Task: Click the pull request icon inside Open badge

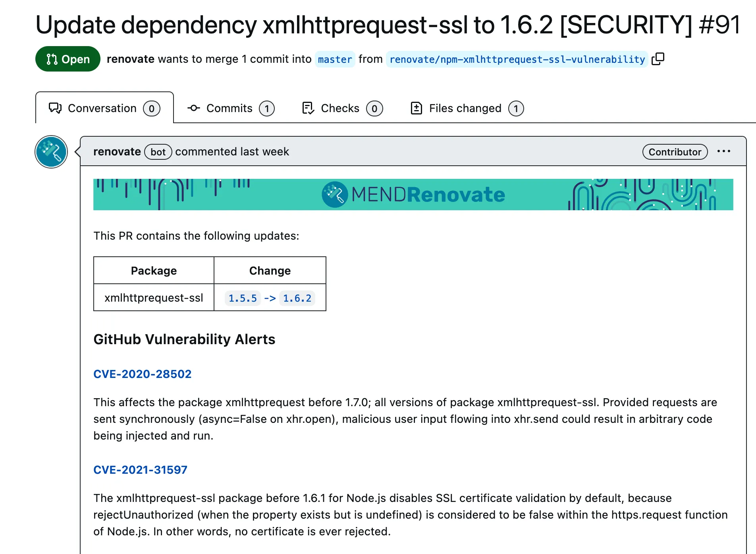Action: point(51,59)
